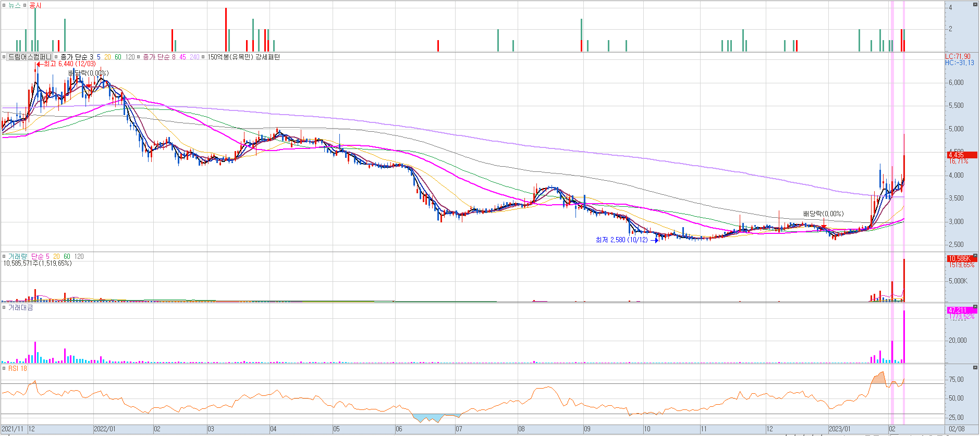This screenshot has height=436, width=980.
Task: Select the gray 120 volume average number
Action: 79,256
